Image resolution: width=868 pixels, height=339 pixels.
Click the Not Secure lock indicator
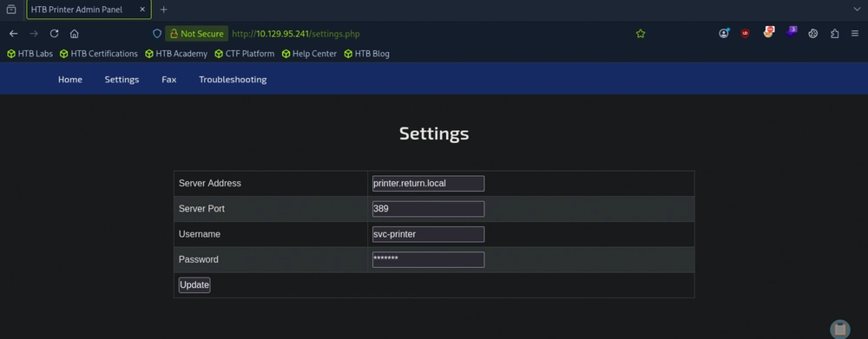(196, 34)
